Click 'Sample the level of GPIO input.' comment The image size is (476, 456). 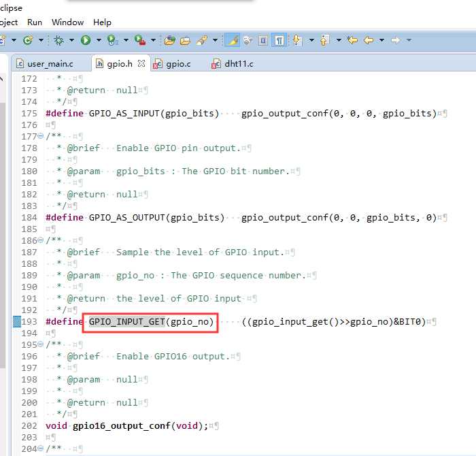tap(200, 252)
